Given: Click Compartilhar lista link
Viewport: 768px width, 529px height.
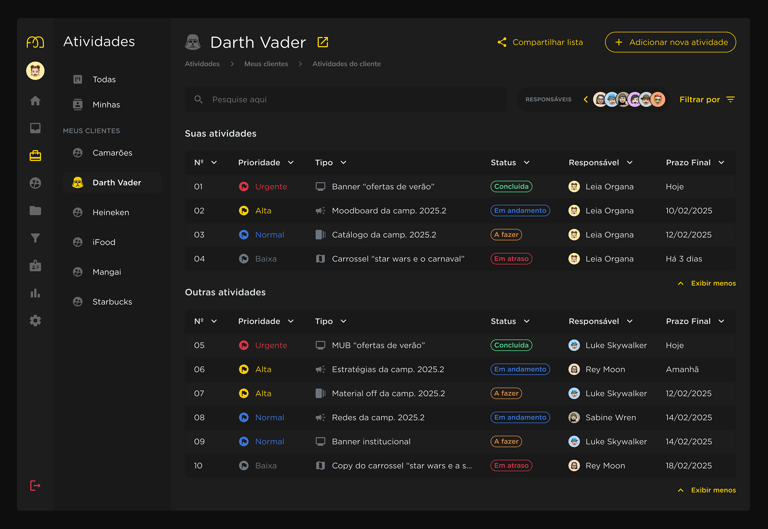Looking at the screenshot, I should 548,42.
